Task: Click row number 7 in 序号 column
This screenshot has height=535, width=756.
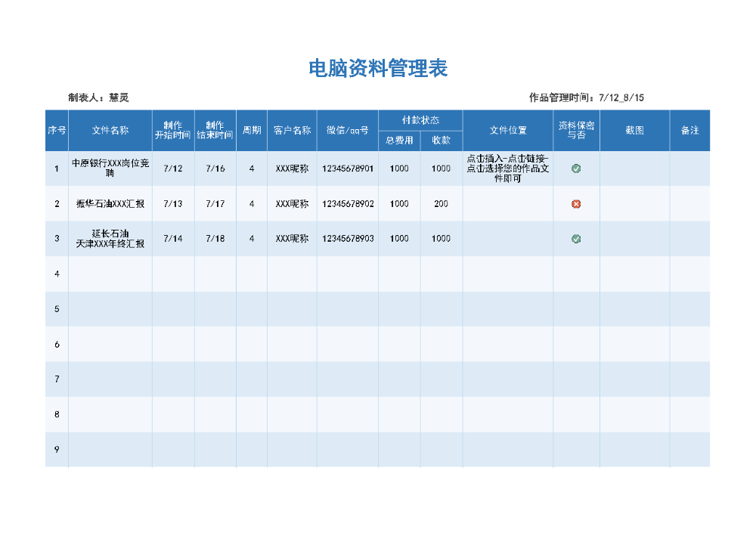Action: (x=57, y=379)
